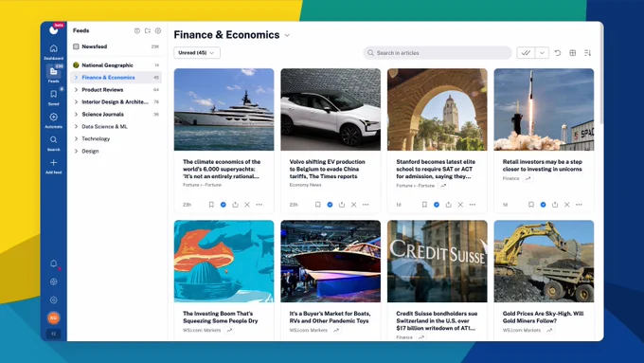The image size is (644, 363).
Task: Expand the Technology folder
Action: (x=76, y=139)
